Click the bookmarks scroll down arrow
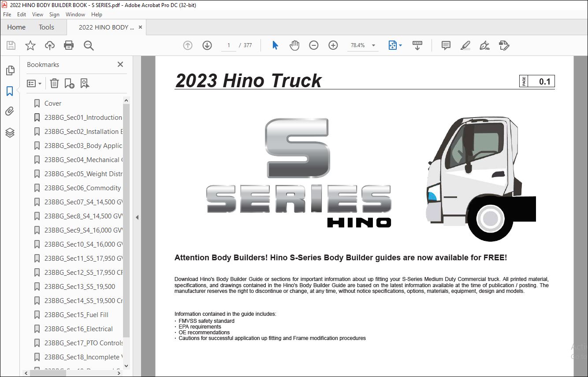 [x=127, y=365]
